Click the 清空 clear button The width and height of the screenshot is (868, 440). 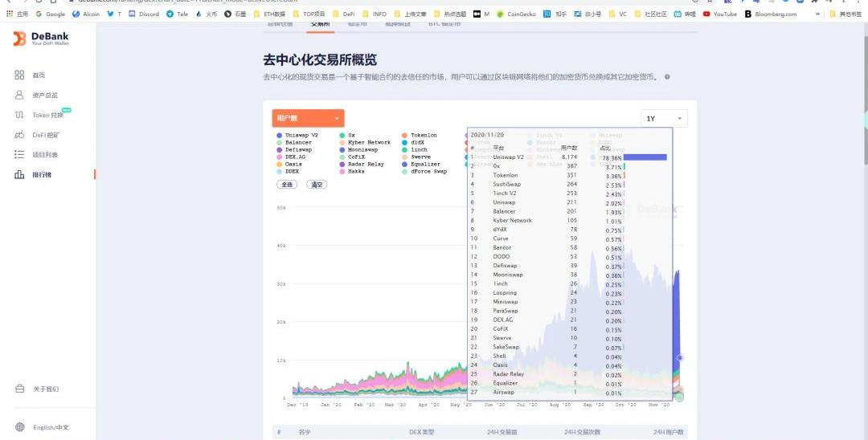click(317, 185)
